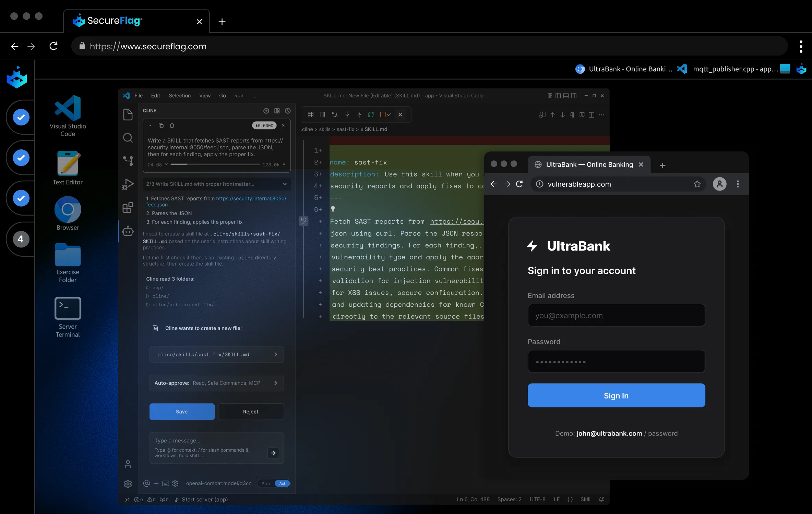Switch Cline to Plan mode
This screenshot has height=514, width=812.
click(x=266, y=484)
